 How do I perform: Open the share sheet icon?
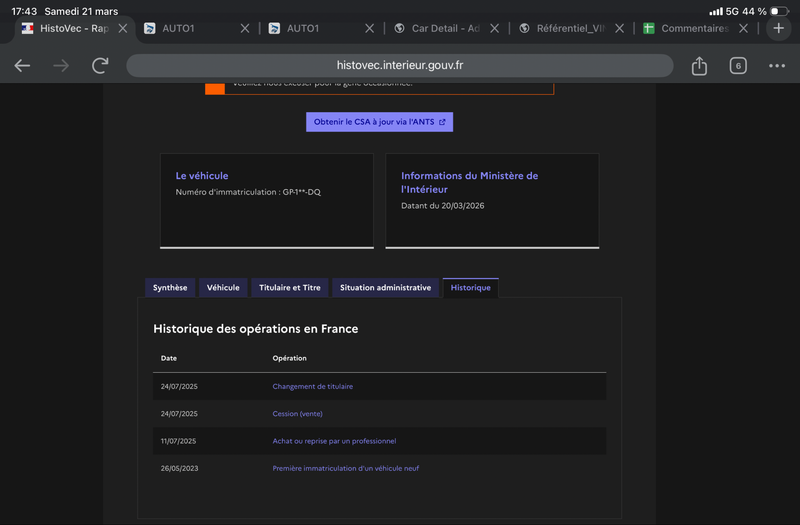tap(699, 66)
